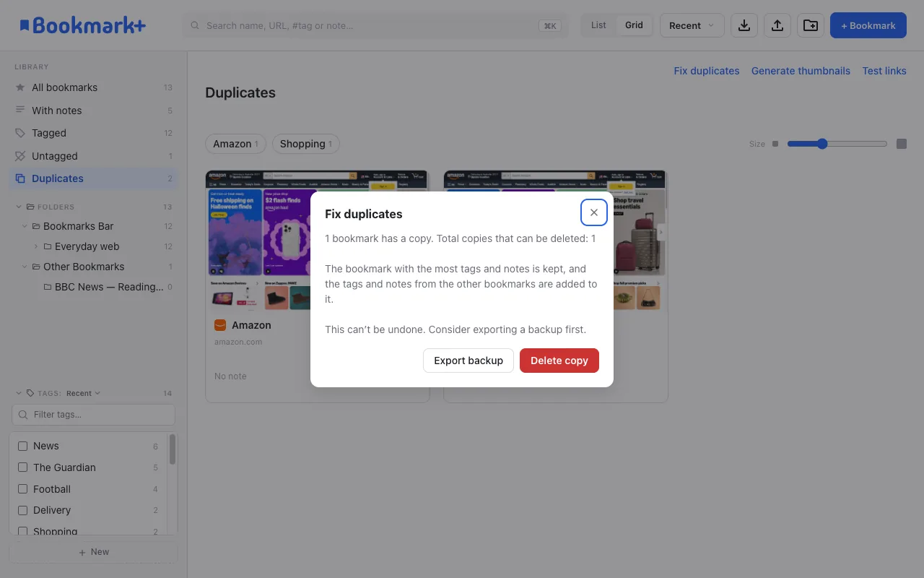The height and width of the screenshot is (578, 924).
Task: Switch to List view
Action: point(598,25)
